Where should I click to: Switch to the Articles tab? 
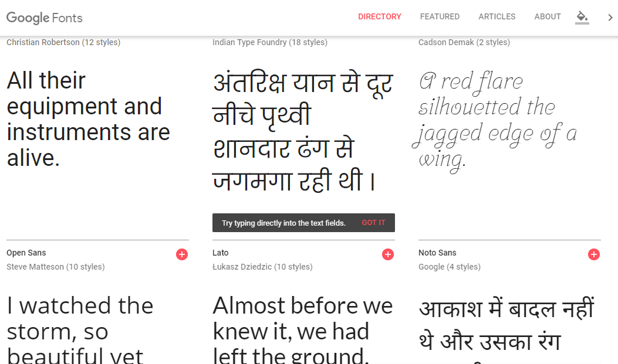click(x=497, y=16)
